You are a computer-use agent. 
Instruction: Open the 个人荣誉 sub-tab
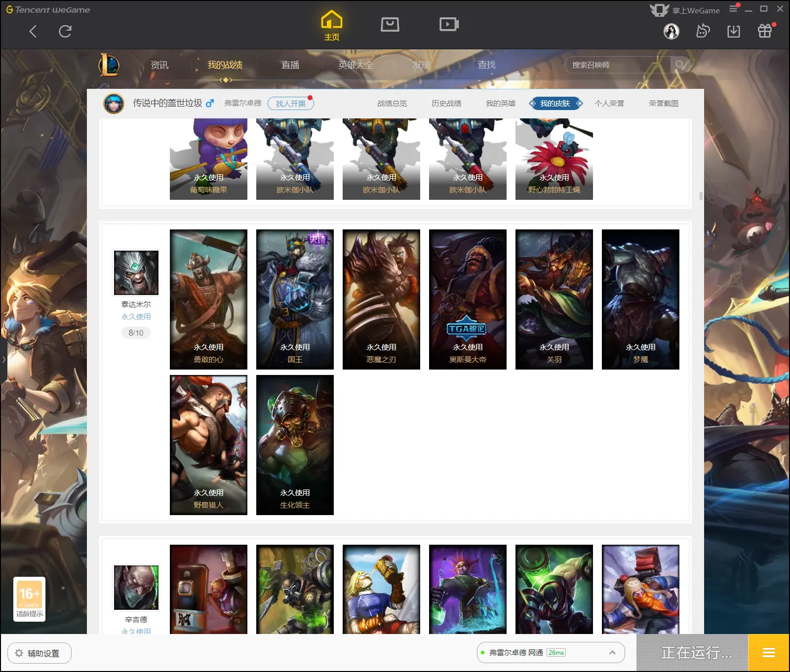[x=609, y=103]
